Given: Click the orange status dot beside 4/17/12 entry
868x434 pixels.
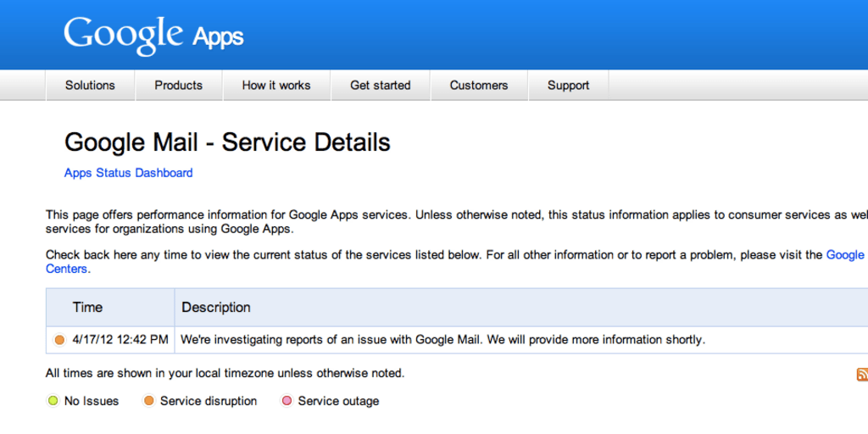Looking at the screenshot, I should (59, 340).
